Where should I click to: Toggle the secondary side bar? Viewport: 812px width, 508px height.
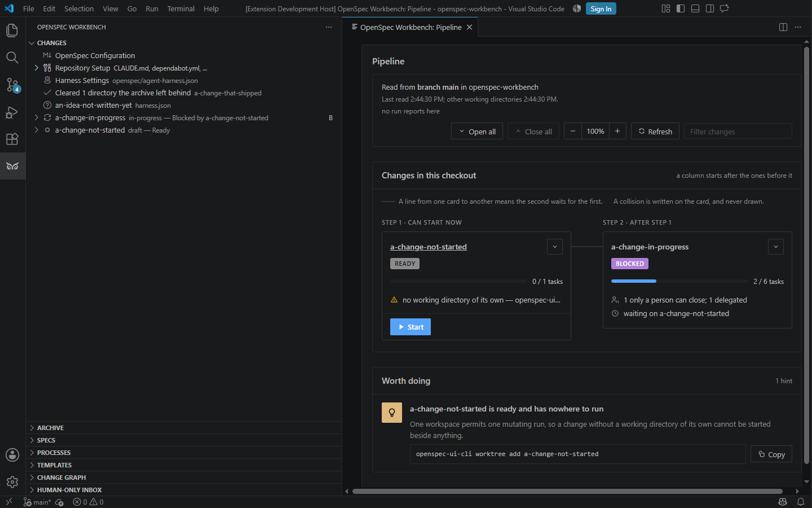coord(710,8)
